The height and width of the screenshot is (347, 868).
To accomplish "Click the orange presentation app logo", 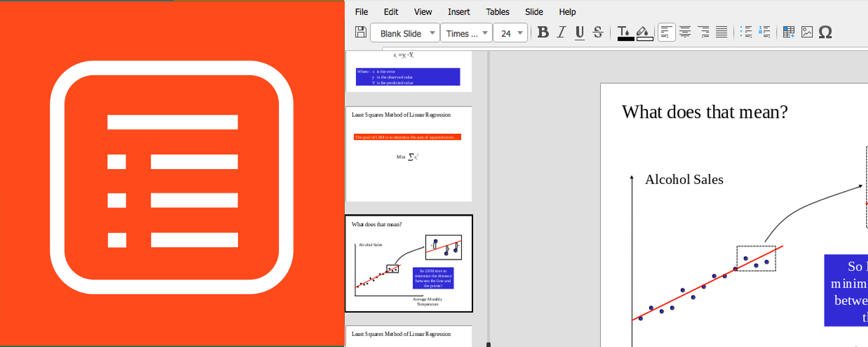I will 172,177.
